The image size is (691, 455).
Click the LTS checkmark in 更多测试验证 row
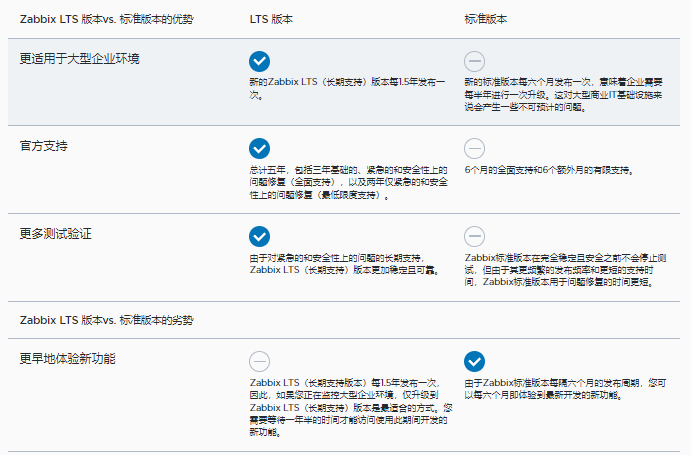260,236
